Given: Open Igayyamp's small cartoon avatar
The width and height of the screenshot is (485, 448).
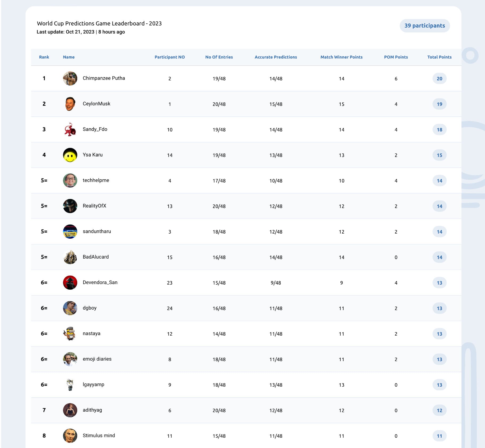Looking at the screenshot, I should coord(70,384).
